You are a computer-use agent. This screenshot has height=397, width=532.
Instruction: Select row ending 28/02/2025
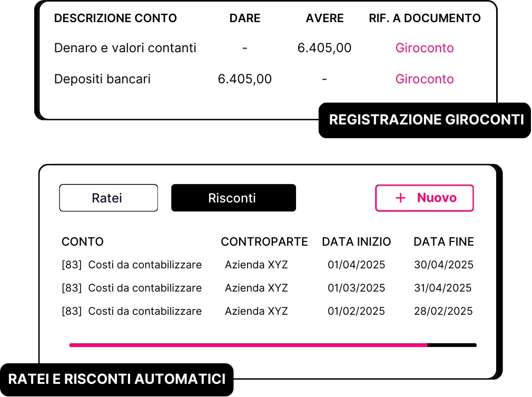[x=268, y=311]
